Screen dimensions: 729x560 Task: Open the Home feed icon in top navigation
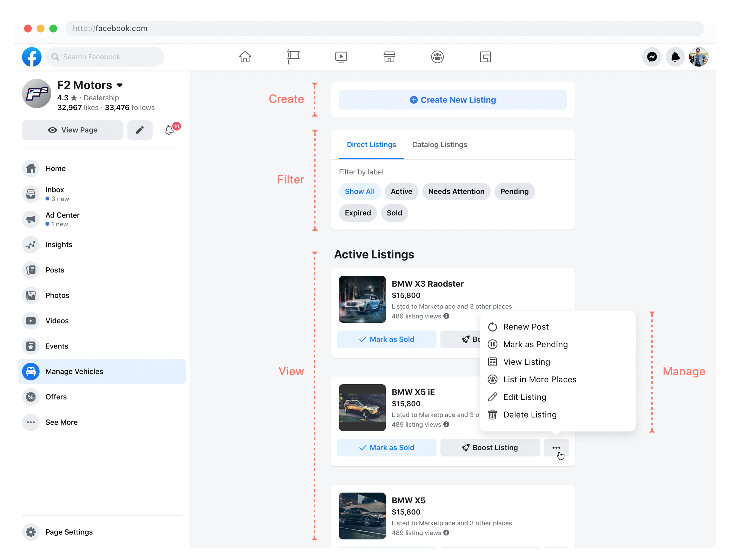tap(245, 57)
